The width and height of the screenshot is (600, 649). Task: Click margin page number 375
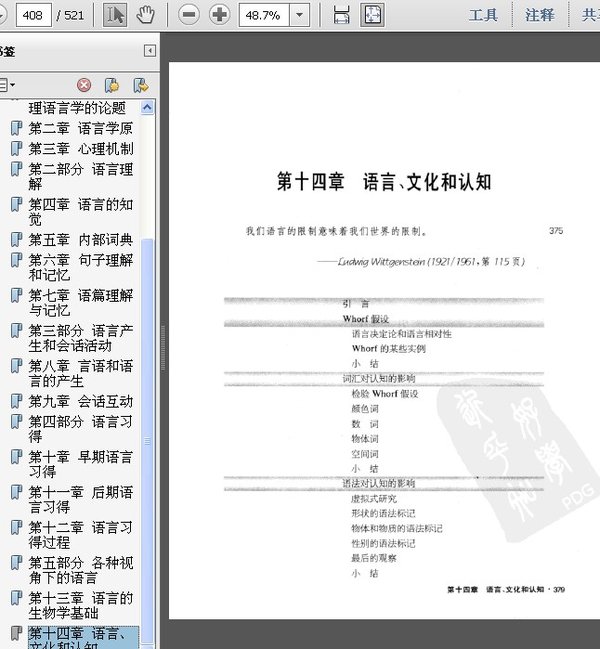[556, 231]
